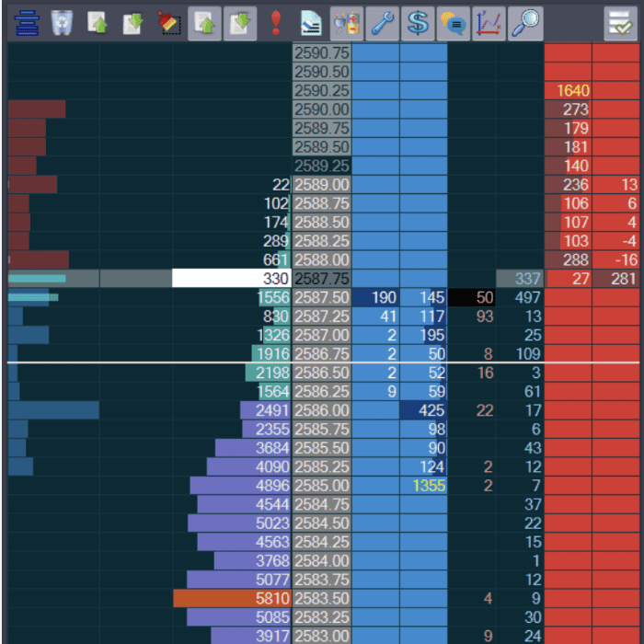Click the yellow 1355 cell at 2585.00

click(x=423, y=485)
